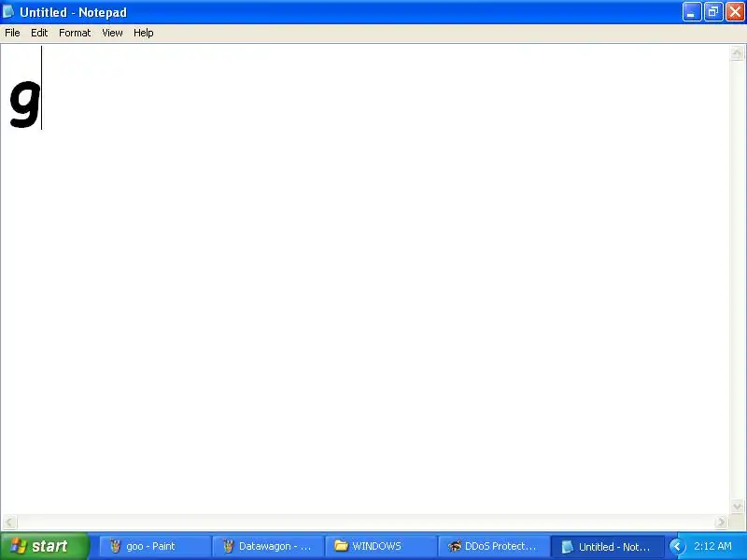Viewport: 747px width, 560px height.
Task: Click Untitled - Notepad taskbar button
Action: click(608, 546)
